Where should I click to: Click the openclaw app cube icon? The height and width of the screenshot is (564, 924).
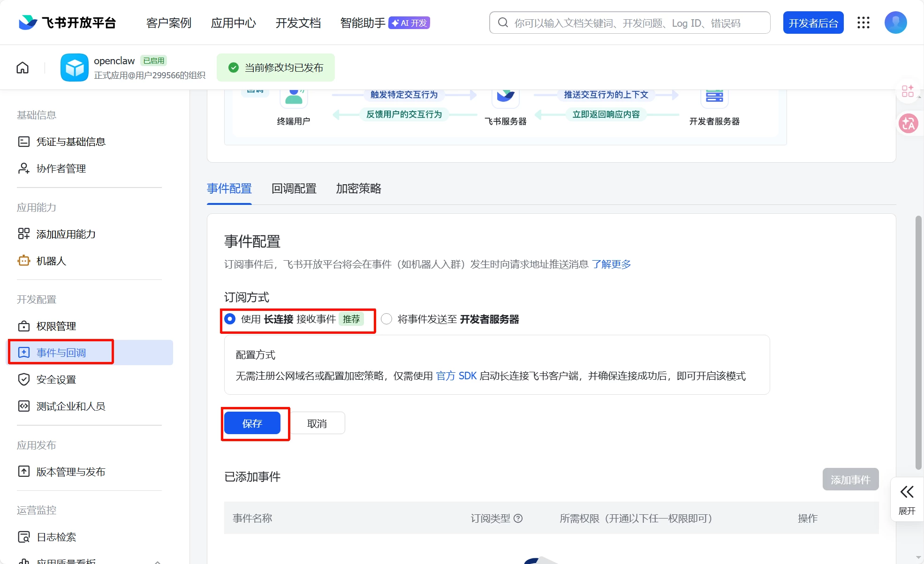[74, 68]
